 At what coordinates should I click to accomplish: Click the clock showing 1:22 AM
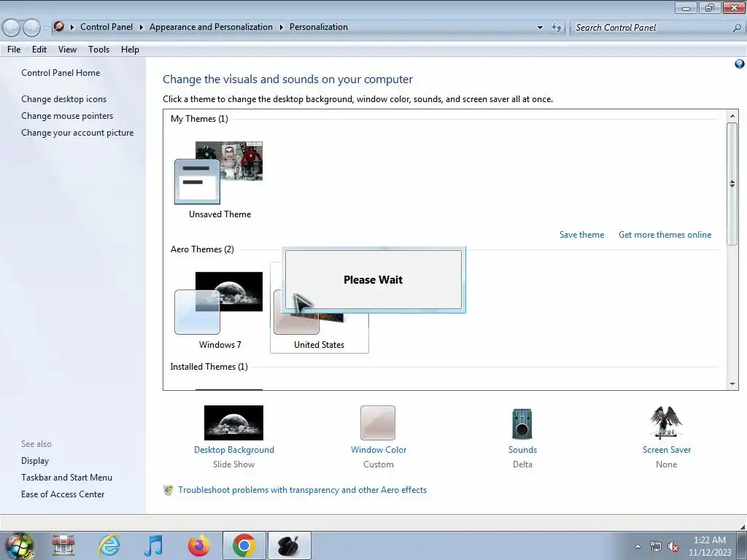click(709, 540)
